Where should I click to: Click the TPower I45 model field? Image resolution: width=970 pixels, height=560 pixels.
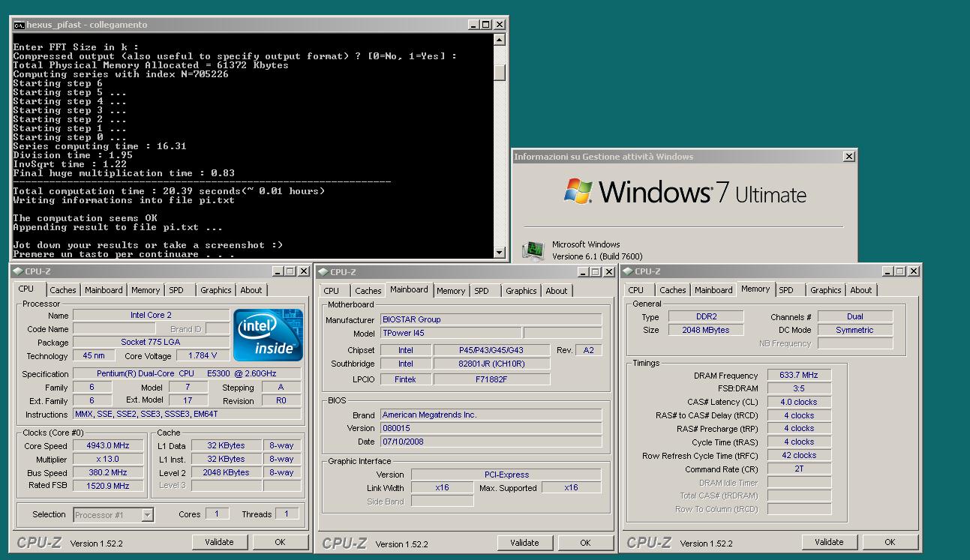pyautogui.click(x=450, y=333)
